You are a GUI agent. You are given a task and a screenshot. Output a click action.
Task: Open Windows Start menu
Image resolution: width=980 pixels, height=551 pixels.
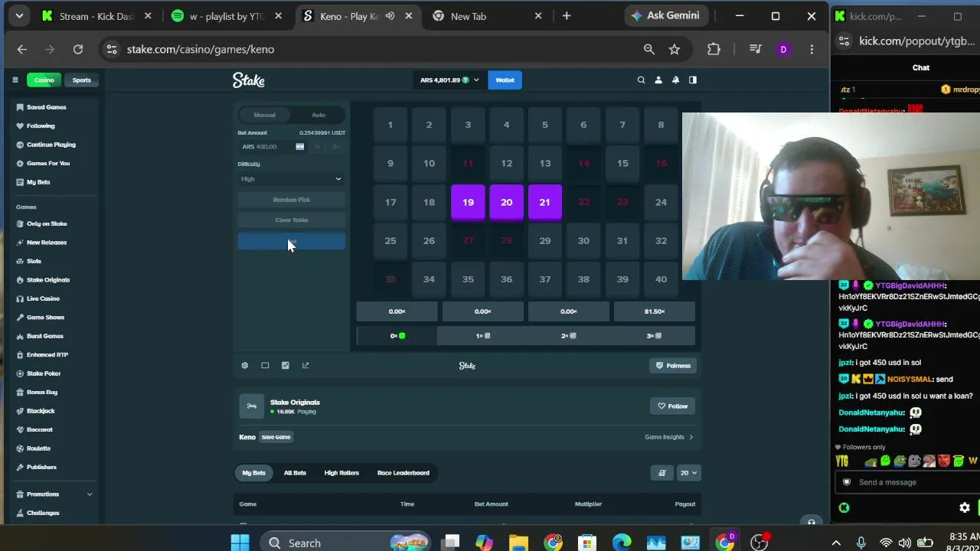[x=240, y=543]
